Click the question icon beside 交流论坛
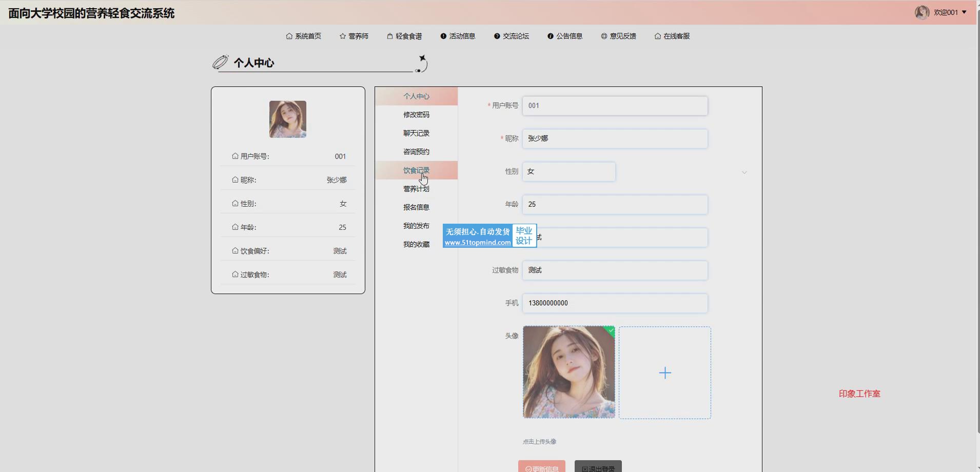Viewport: 980px width, 472px height. pyautogui.click(x=497, y=36)
